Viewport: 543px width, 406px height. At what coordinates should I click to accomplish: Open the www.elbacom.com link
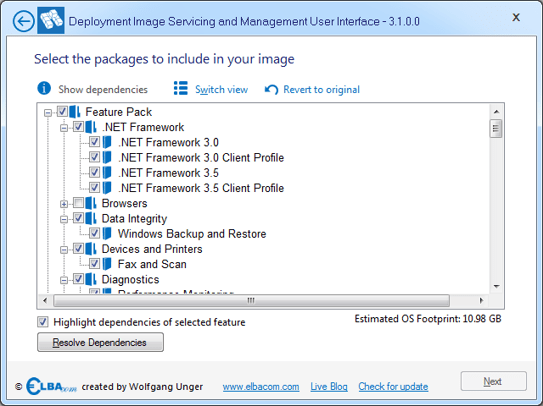tap(261, 387)
